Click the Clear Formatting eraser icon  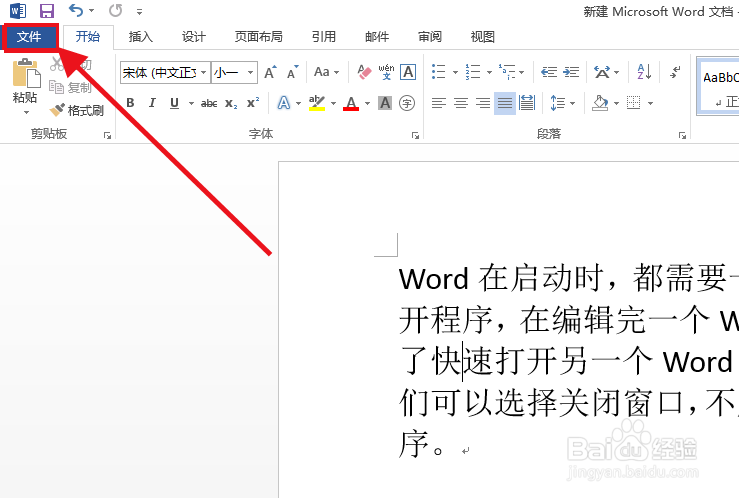(x=364, y=72)
